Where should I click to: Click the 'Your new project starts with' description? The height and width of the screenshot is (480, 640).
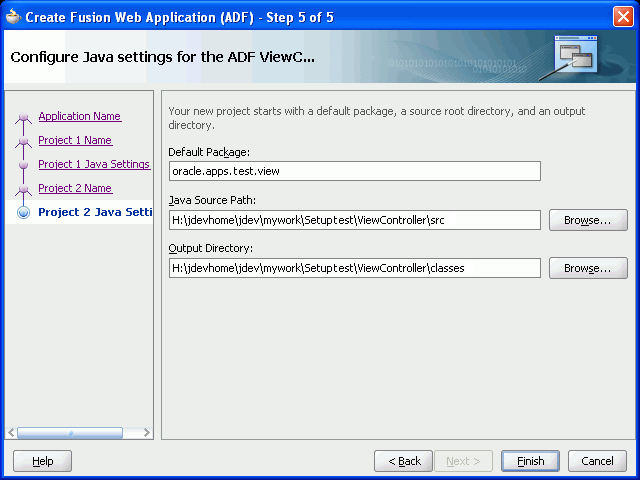pos(377,118)
